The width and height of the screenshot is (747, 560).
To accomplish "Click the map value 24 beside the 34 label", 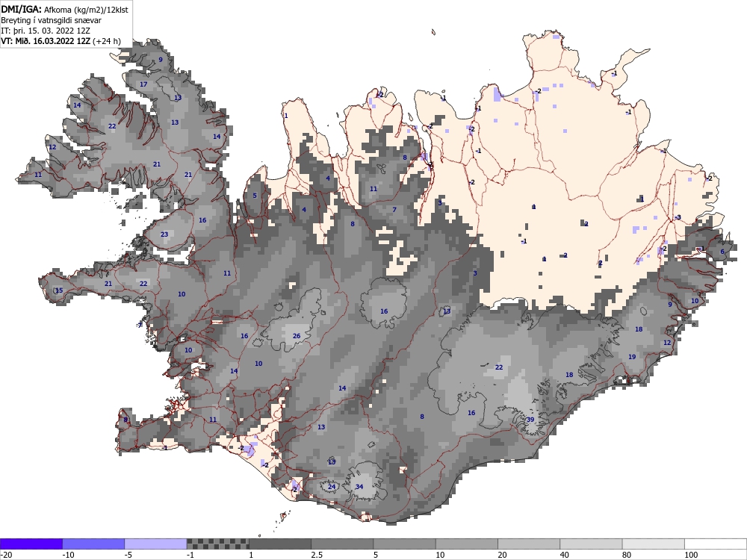I will click(x=332, y=487).
